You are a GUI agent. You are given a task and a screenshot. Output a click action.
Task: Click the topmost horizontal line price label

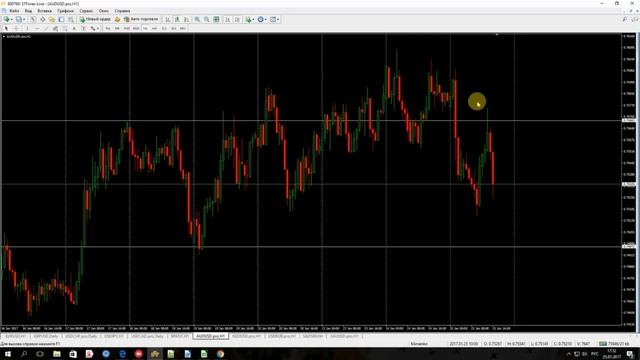[629, 120]
